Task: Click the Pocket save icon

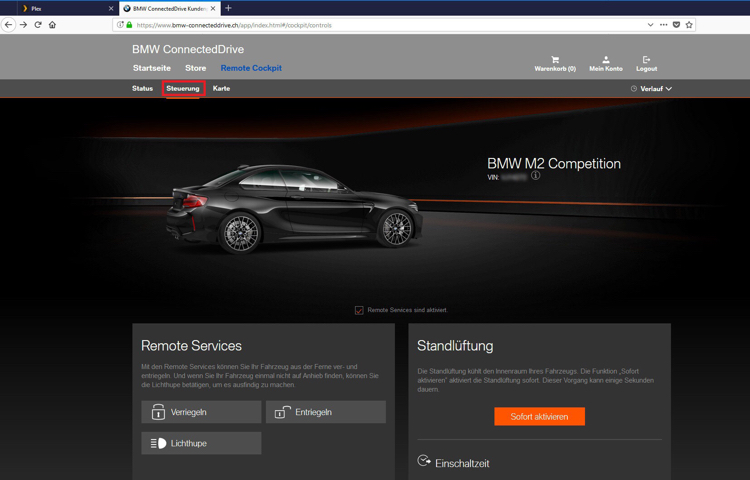Action: click(676, 25)
